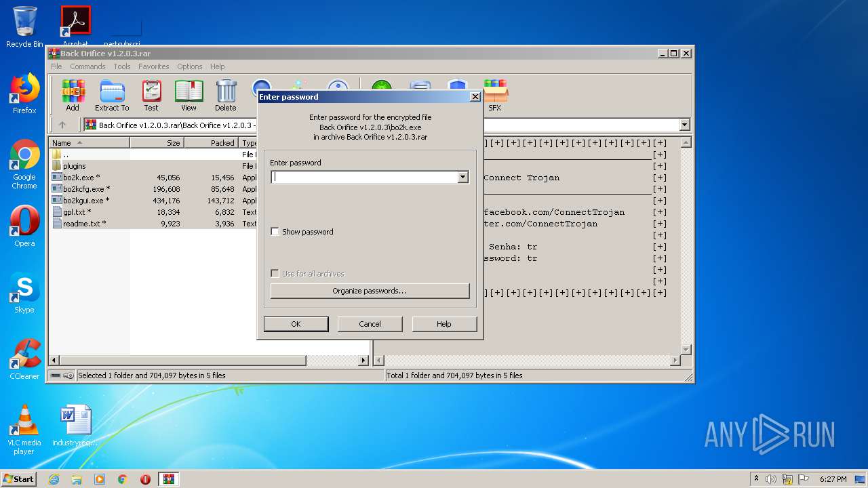Open the Recycle Bin desktop icon

coord(24,27)
